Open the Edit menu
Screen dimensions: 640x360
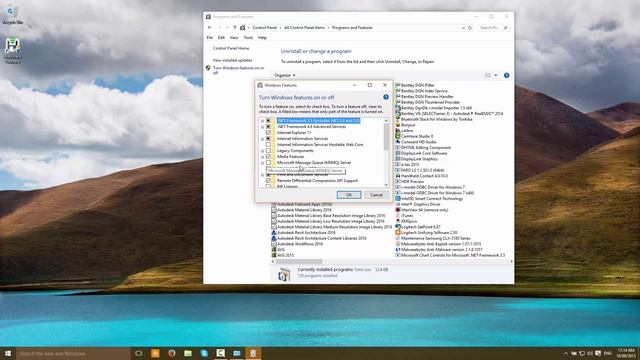coord(221,38)
